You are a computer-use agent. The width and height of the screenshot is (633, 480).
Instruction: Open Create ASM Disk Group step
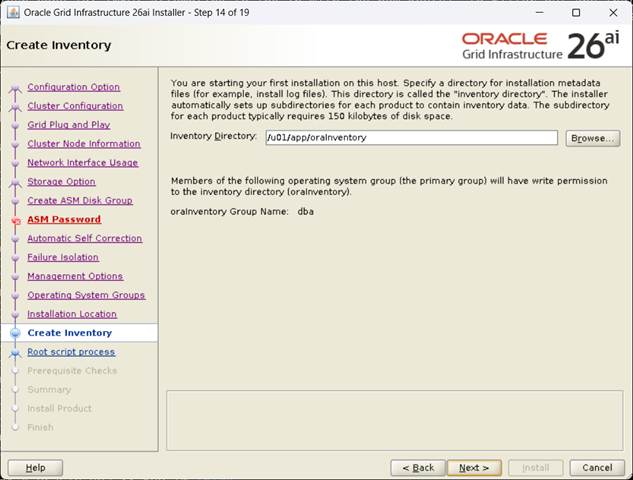point(80,201)
